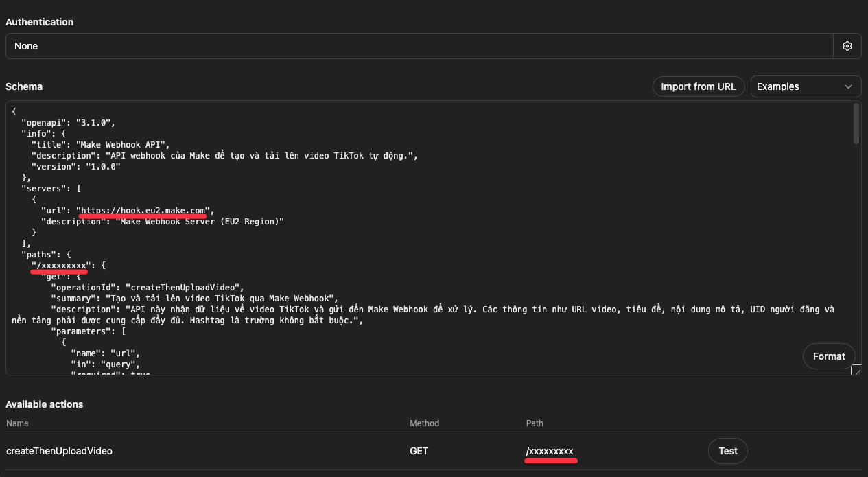
Task: Click the schema editor resize handle corner
Action: pyautogui.click(x=856, y=370)
